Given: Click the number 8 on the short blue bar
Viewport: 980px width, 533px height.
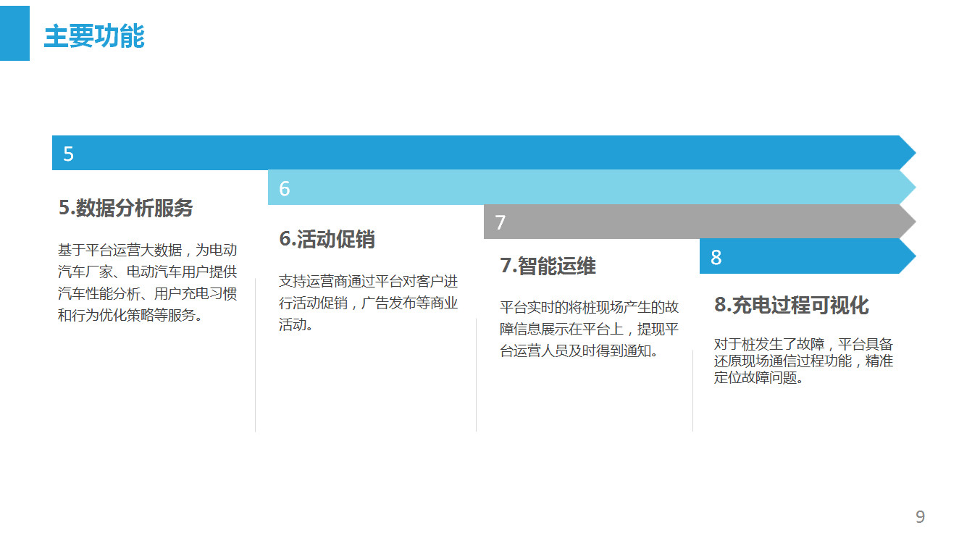Looking at the screenshot, I should [716, 257].
